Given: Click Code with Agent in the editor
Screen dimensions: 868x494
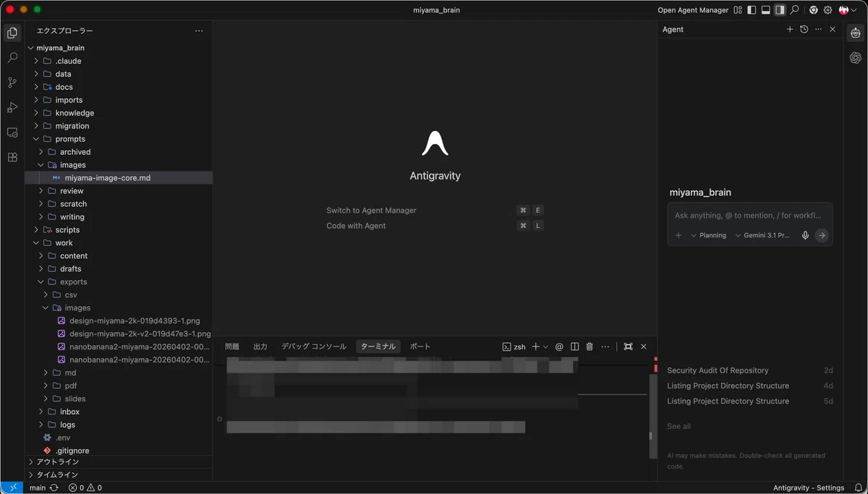Looking at the screenshot, I should pos(356,226).
